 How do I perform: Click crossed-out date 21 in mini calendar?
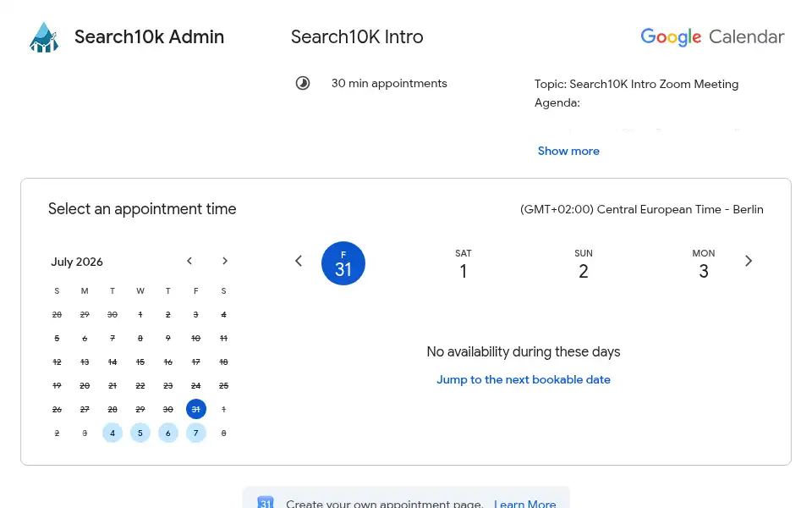click(x=112, y=386)
